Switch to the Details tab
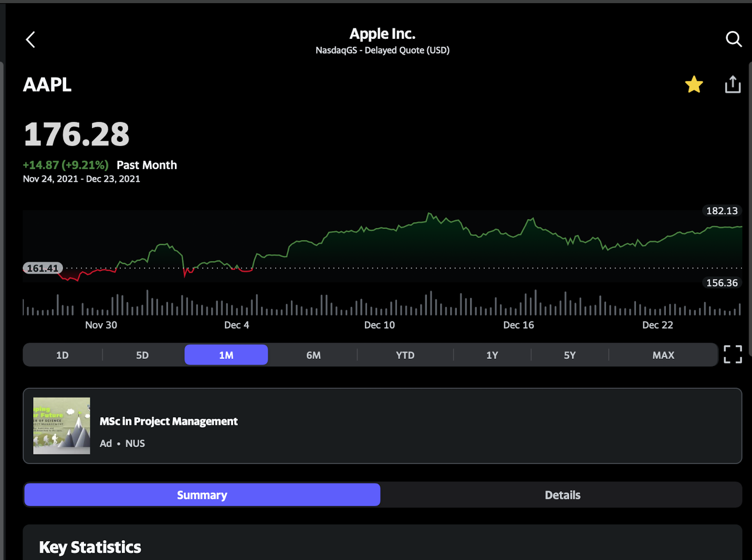Screen dimensions: 752x560 (x=562, y=495)
